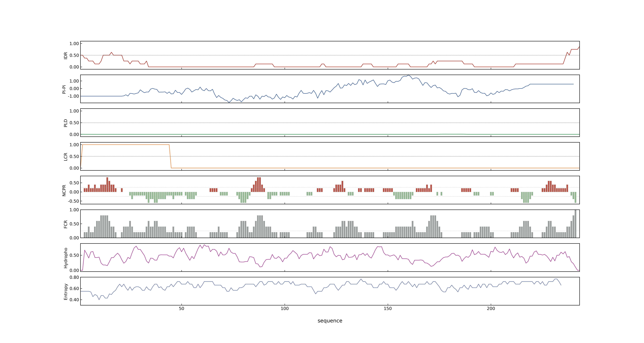644x343 pixels.
Task: Click the Pi-Pi axis label
Action: [64, 89]
